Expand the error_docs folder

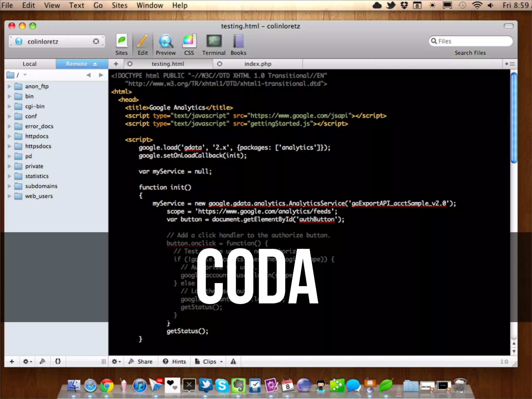click(x=9, y=126)
